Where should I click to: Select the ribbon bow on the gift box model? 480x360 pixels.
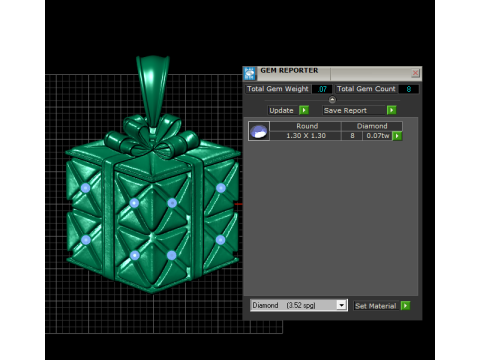pos(153,137)
